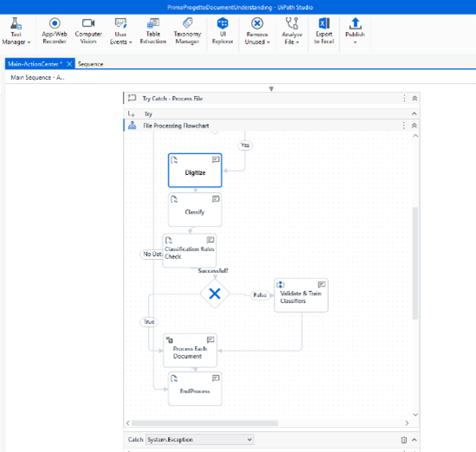Open annotation icon on EndProcess node
The height and width of the screenshot is (452, 476).
click(x=215, y=378)
